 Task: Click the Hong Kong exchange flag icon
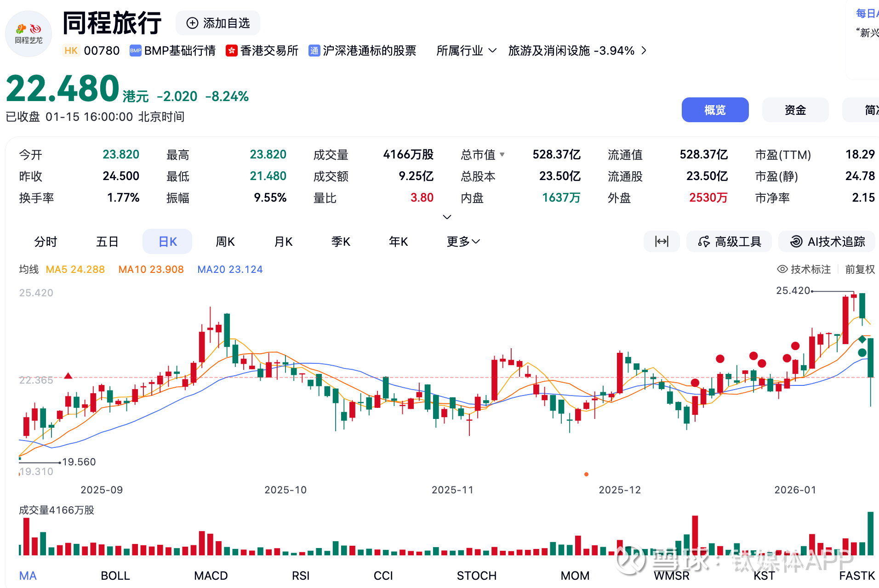point(232,51)
